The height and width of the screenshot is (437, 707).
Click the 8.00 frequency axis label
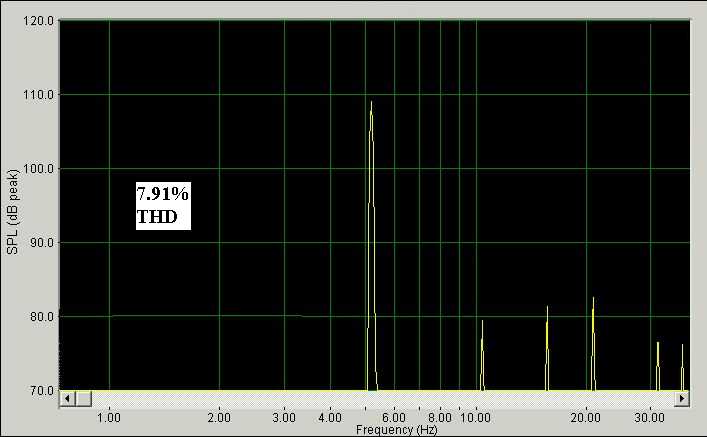440,418
